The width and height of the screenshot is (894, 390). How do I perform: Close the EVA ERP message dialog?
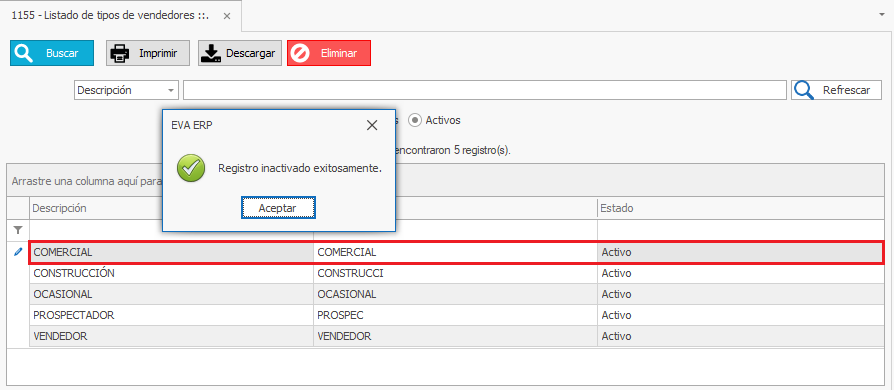coord(372,125)
